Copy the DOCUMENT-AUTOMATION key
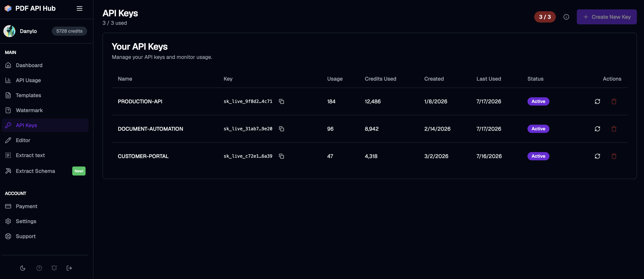The width and height of the screenshot is (644, 279). 281,129
